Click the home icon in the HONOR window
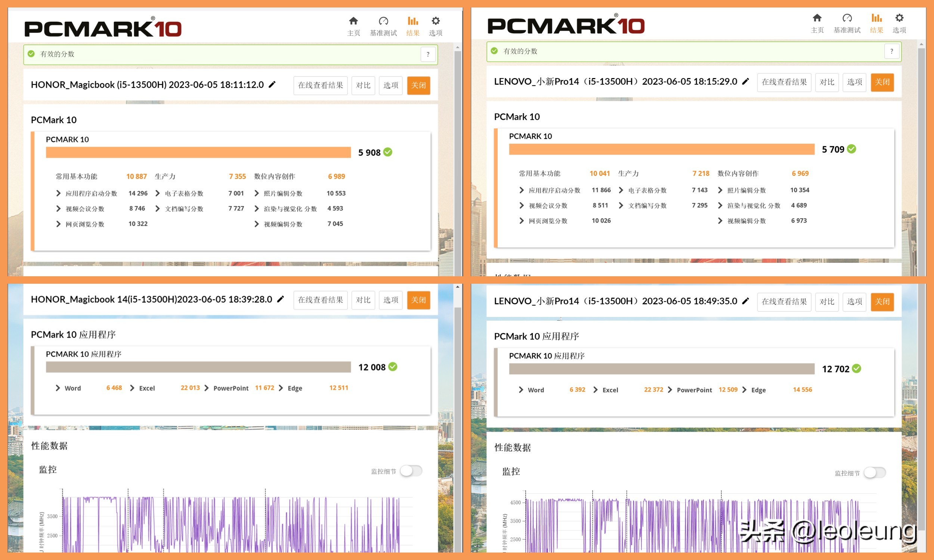 tap(353, 21)
